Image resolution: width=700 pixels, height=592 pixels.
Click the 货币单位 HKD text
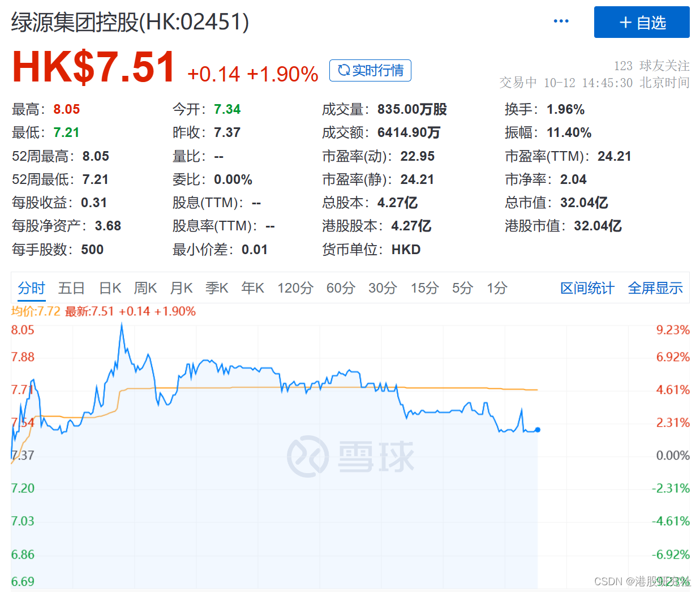tap(406, 250)
